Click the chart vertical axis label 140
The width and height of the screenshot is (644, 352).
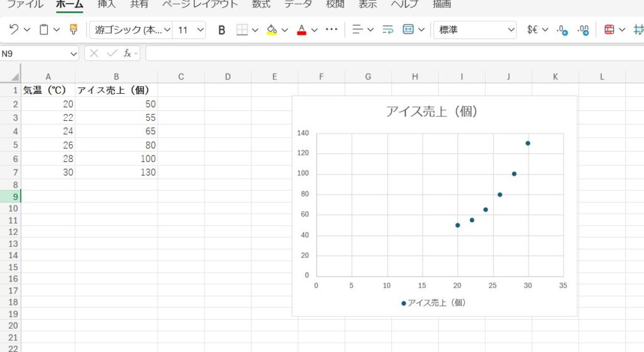click(x=303, y=133)
